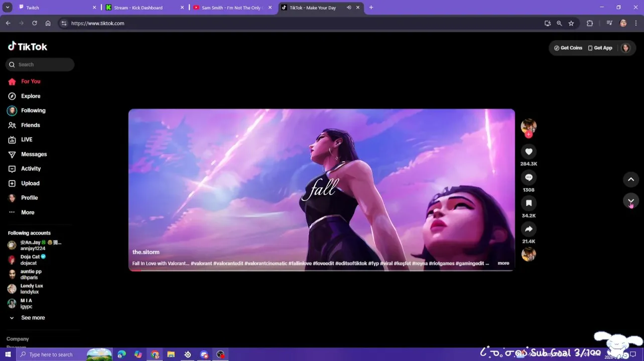Bookmark this page with the star
Screen dimensions: 644x361
click(x=571, y=23)
